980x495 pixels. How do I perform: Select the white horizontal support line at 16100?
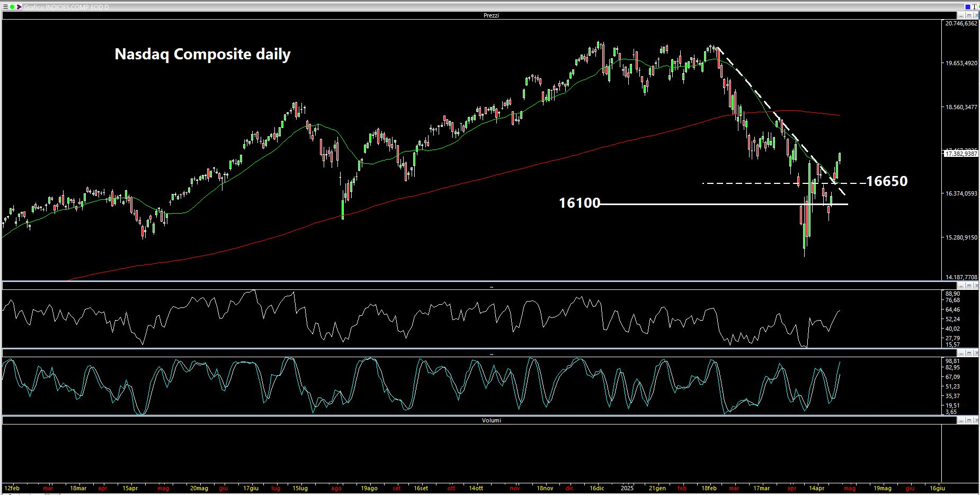click(724, 204)
